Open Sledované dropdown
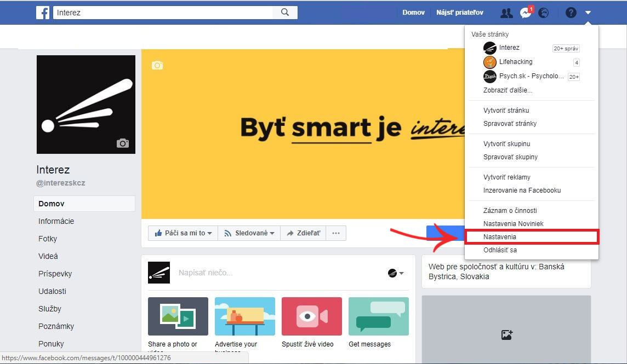The height and width of the screenshot is (364, 627). (249, 233)
